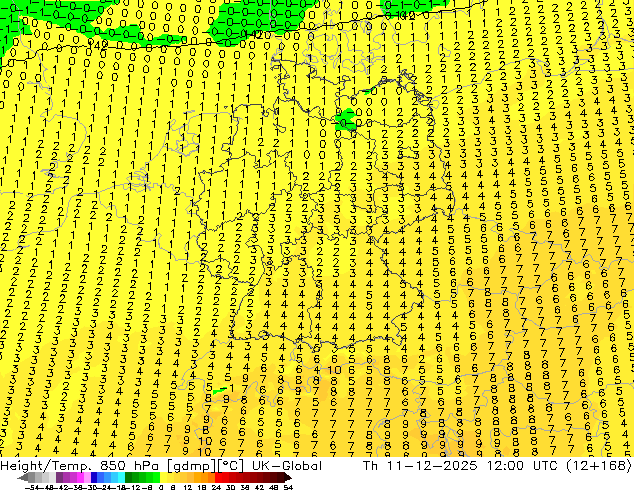Select the bright red legend swatch above 24
Screen dimensions: 634x490
point(218,478)
